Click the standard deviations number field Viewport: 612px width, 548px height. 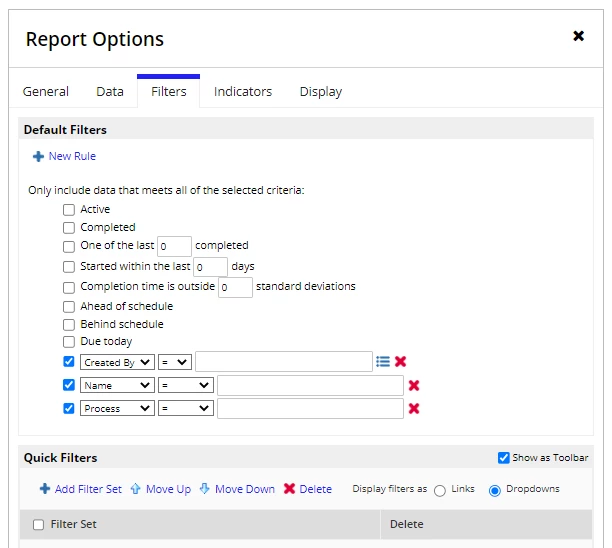pyautogui.click(x=235, y=287)
